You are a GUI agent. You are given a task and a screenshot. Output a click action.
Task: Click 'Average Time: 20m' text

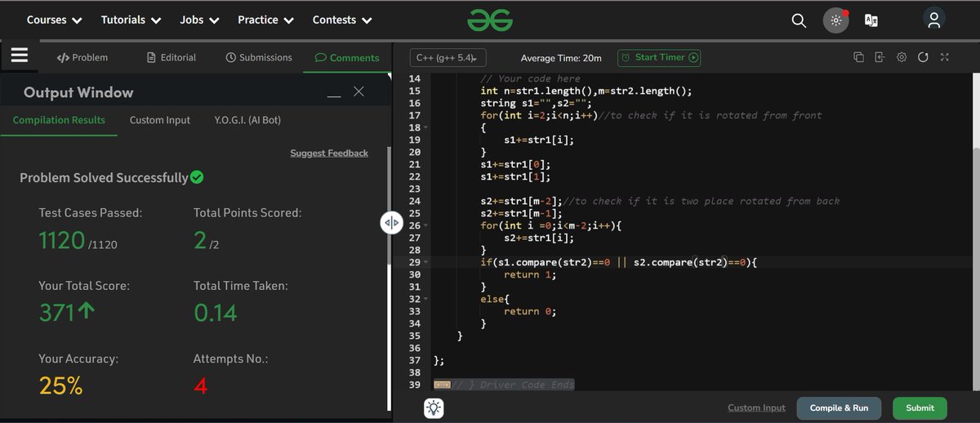(561, 58)
